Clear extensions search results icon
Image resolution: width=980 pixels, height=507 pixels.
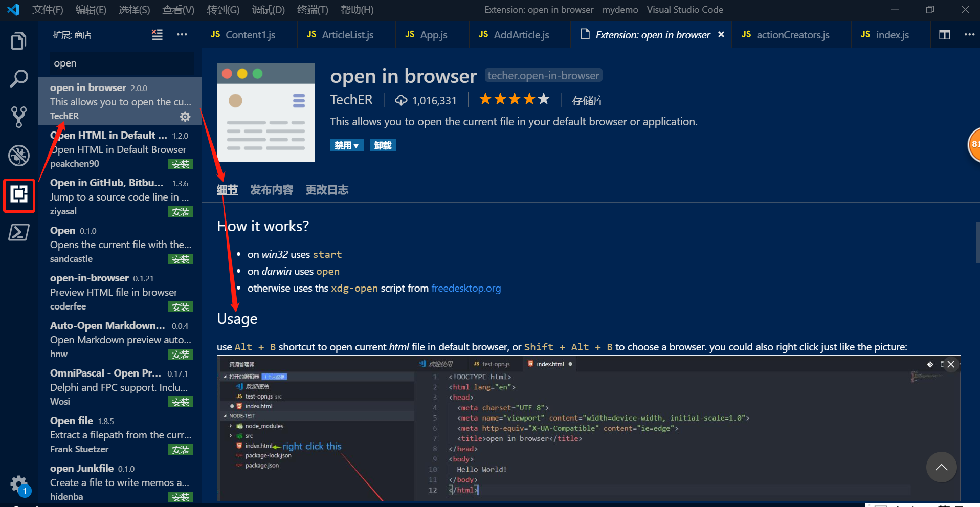point(158,35)
